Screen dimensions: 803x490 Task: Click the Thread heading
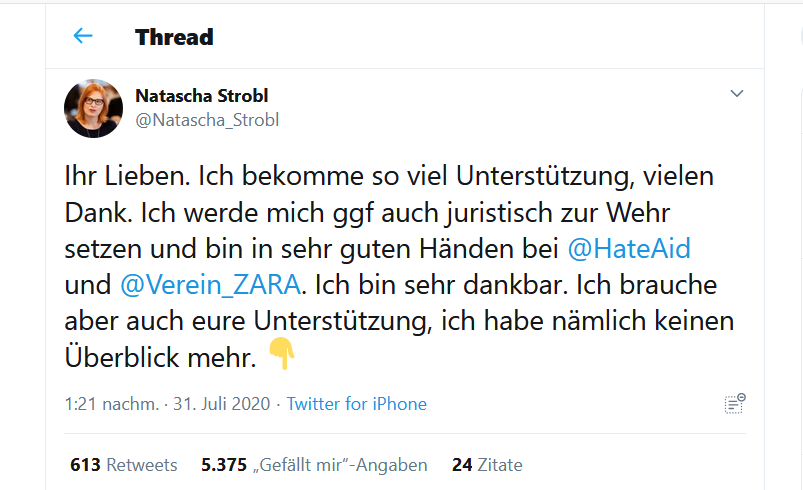tap(174, 38)
